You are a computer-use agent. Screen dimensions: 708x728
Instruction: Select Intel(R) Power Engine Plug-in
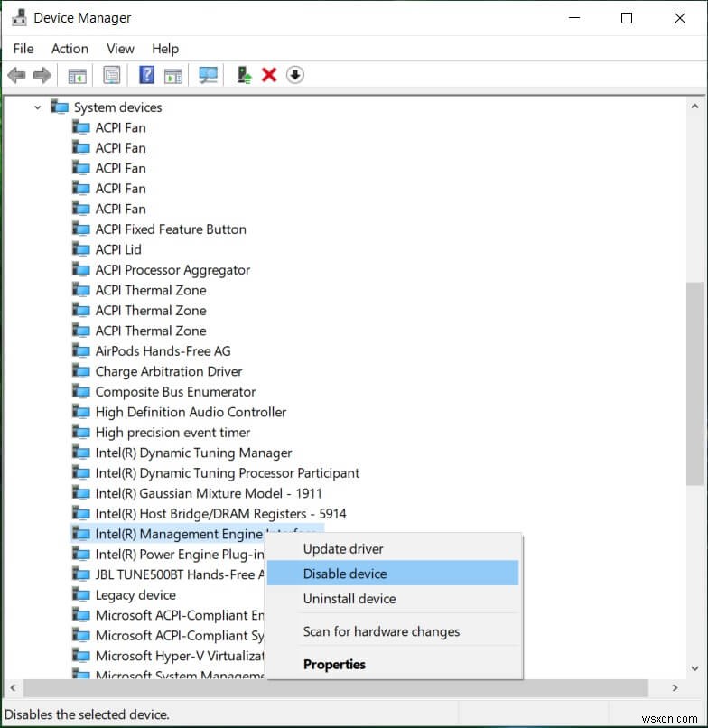pos(179,555)
